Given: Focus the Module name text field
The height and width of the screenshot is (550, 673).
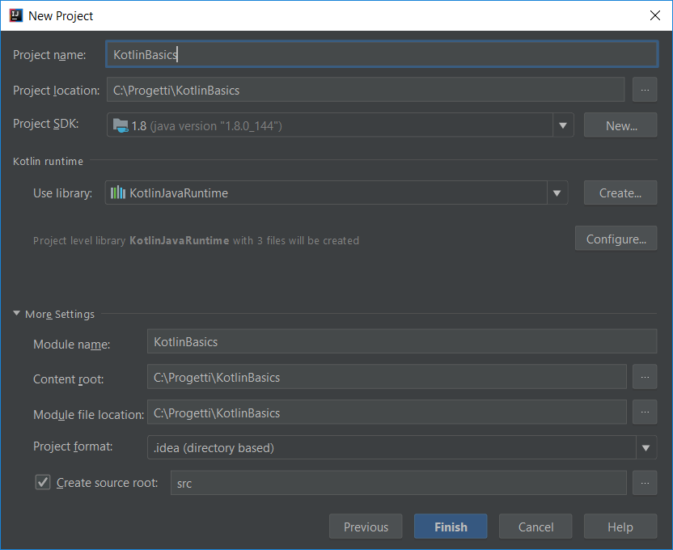Looking at the screenshot, I should [401, 342].
